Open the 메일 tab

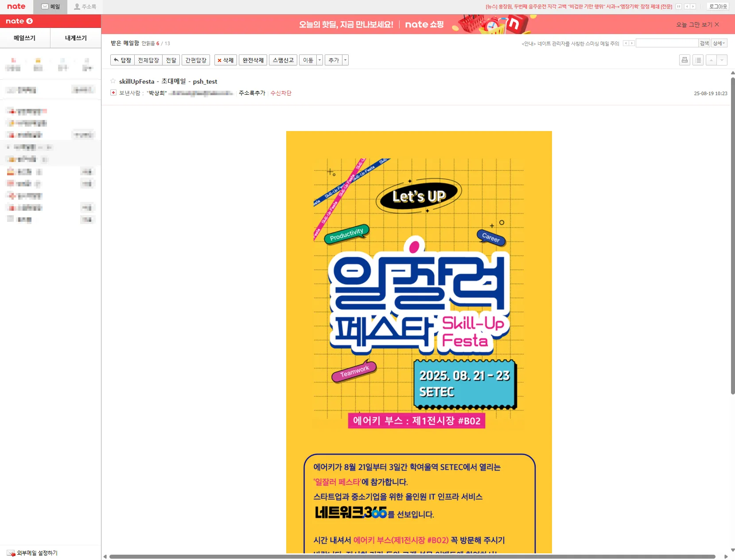(x=51, y=7)
